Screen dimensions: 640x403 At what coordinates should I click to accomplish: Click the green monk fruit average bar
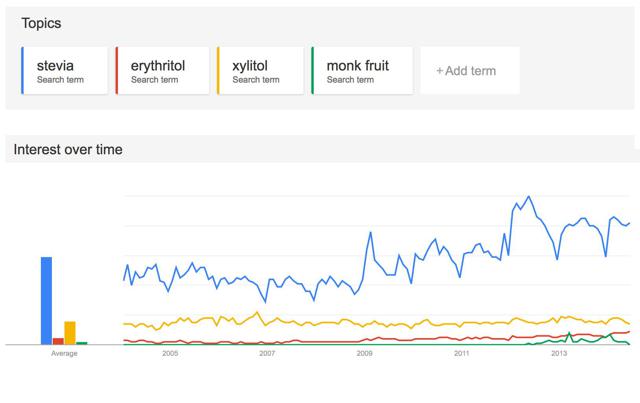tap(82, 343)
